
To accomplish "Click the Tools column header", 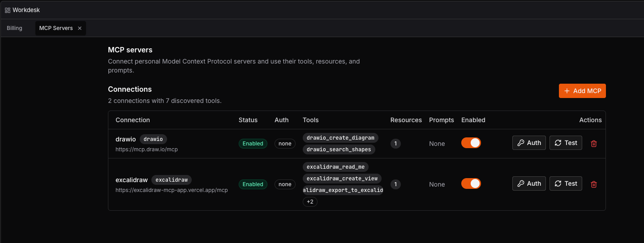I will click(x=311, y=120).
